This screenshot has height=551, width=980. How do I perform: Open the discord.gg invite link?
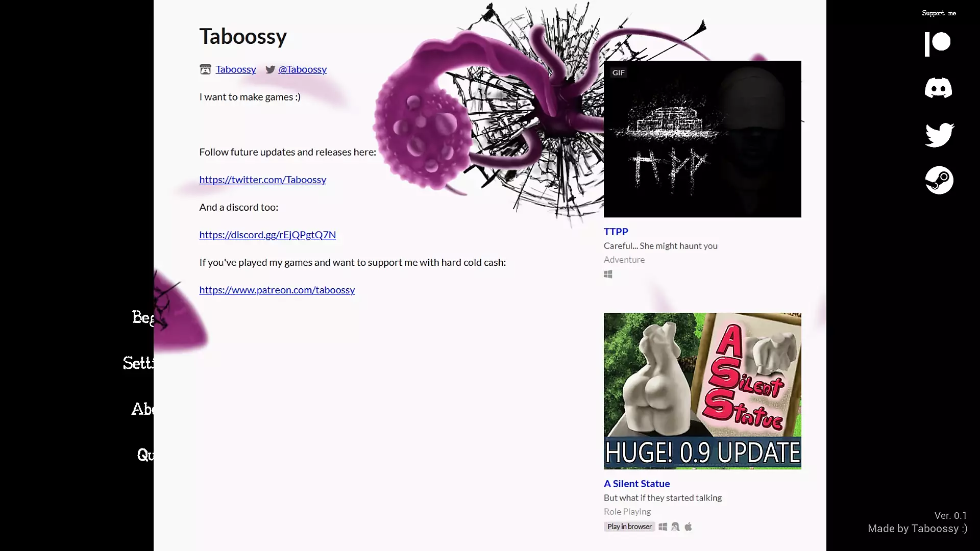coord(267,235)
